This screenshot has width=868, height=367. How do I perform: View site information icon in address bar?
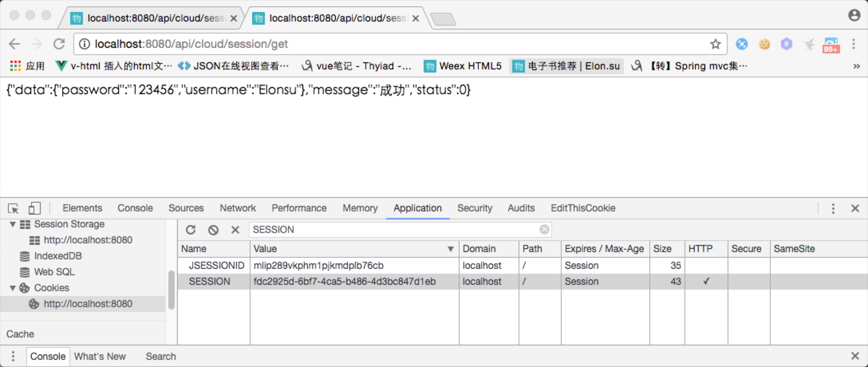pyautogui.click(x=84, y=44)
